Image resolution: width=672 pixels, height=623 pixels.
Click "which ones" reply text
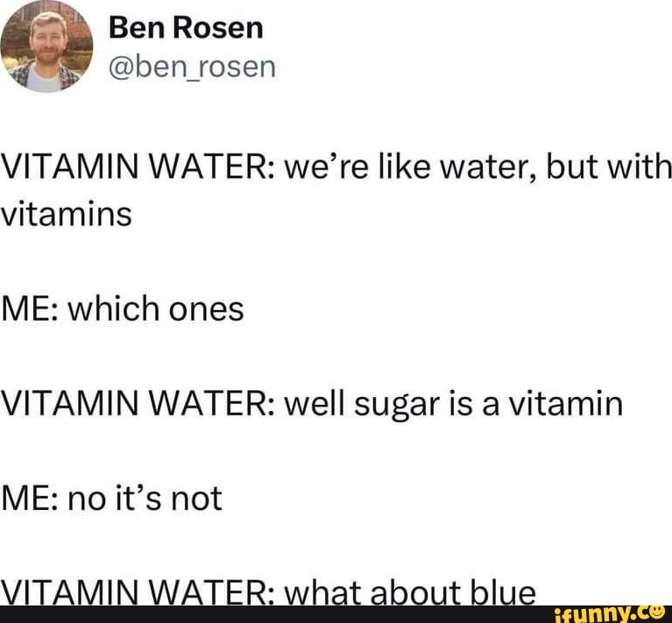pos(156,308)
